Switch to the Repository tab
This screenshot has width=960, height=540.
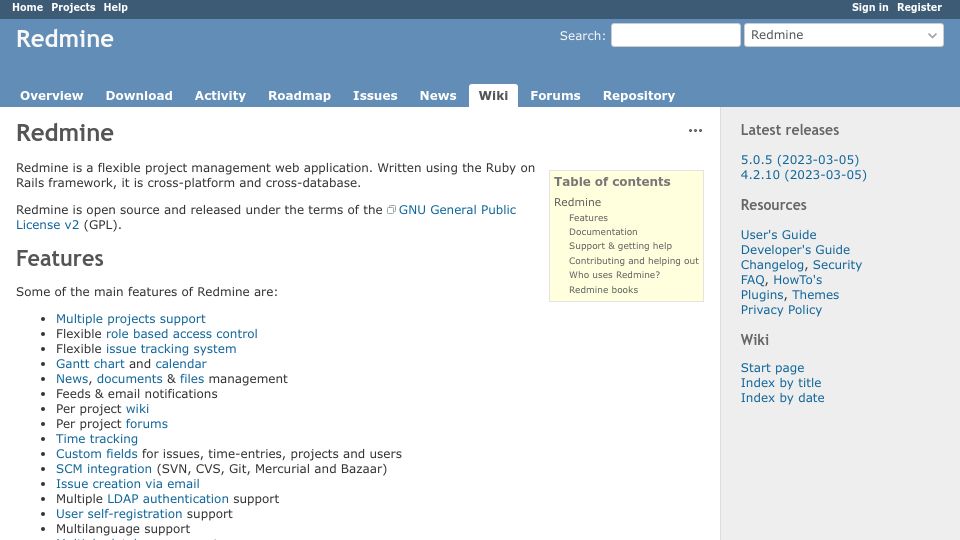tap(639, 96)
